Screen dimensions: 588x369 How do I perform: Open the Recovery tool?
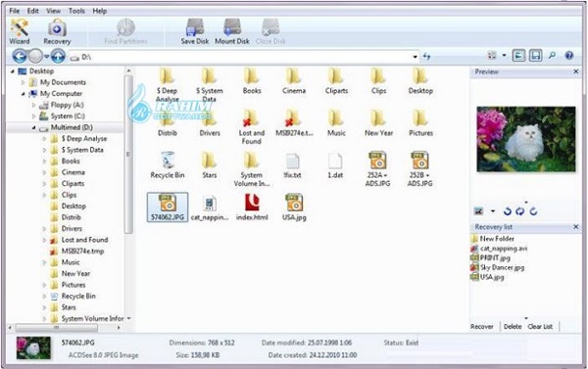coord(57,31)
